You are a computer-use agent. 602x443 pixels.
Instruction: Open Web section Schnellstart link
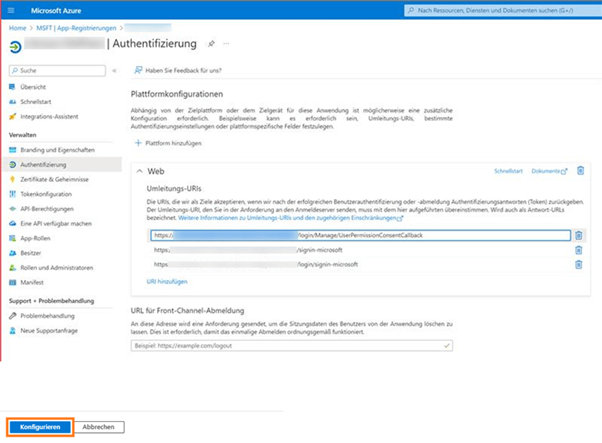(x=508, y=171)
